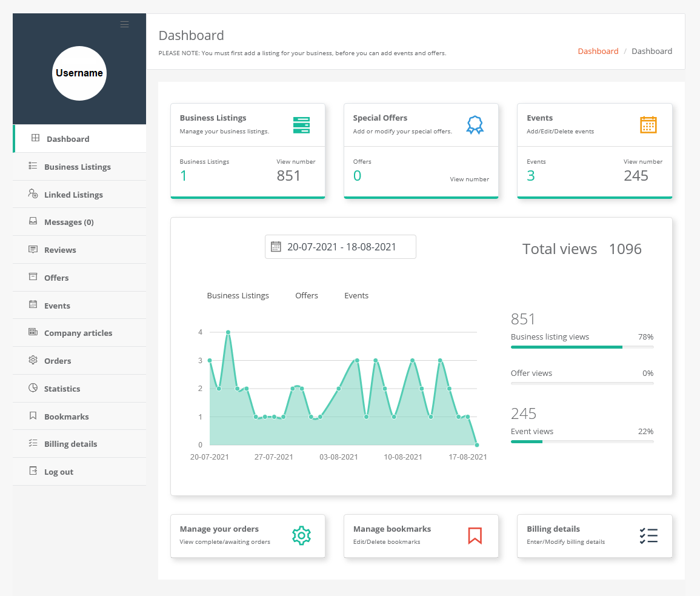
Task: Switch chart to the Offers tab
Action: (307, 295)
